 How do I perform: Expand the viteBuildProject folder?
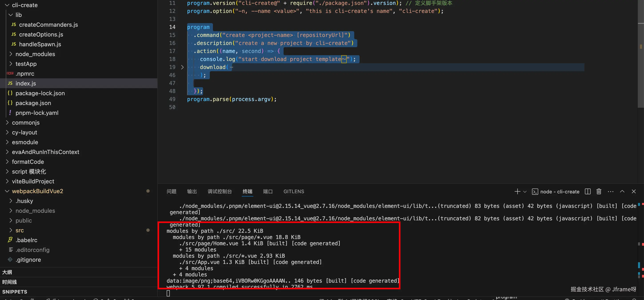pos(33,181)
